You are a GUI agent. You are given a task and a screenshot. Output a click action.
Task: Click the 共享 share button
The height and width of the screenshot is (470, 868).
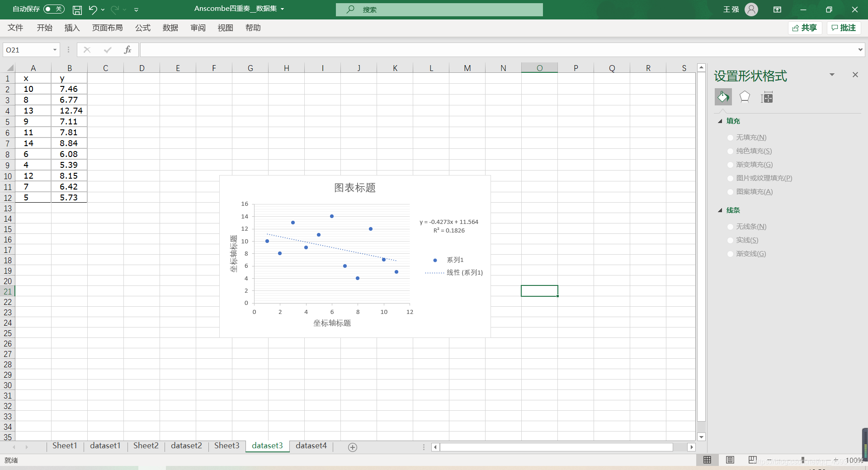point(805,28)
